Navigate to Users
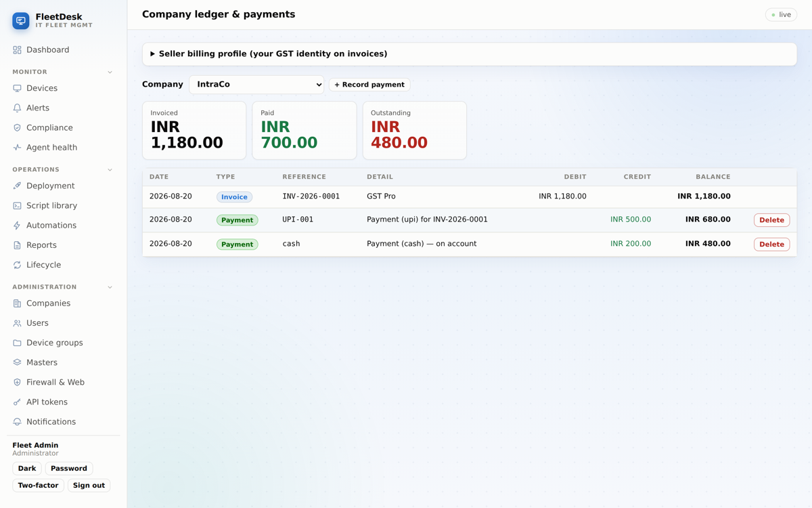 point(64,323)
